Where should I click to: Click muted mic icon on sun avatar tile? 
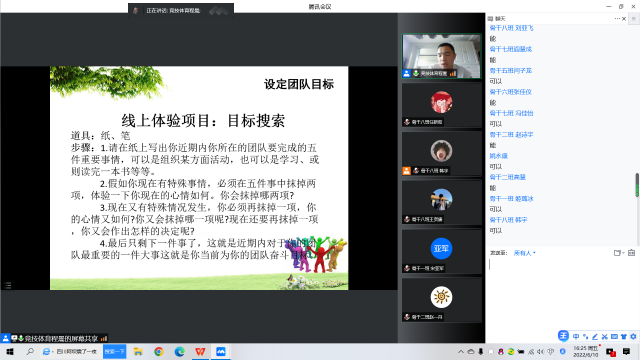[407, 317]
